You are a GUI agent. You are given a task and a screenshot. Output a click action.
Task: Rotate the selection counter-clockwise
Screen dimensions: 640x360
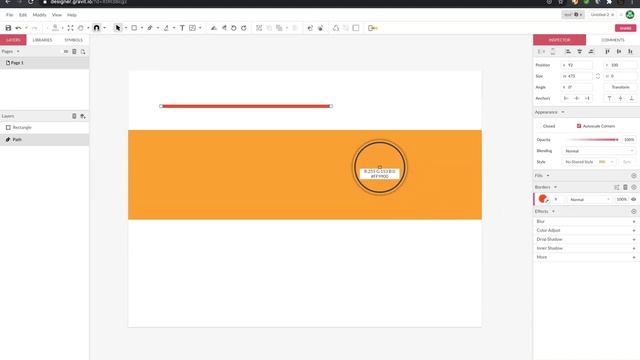tap(234, 28)
